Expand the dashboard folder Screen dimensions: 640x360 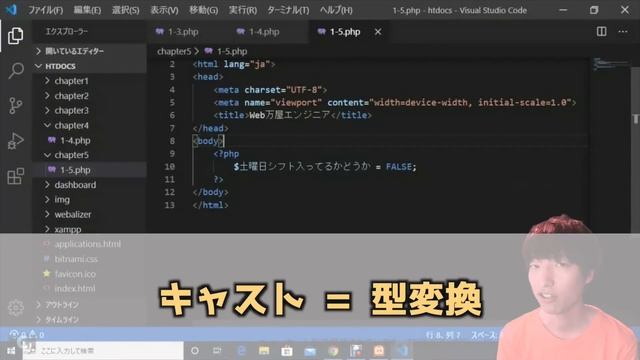pyautogui.click(x=47, y=184)
